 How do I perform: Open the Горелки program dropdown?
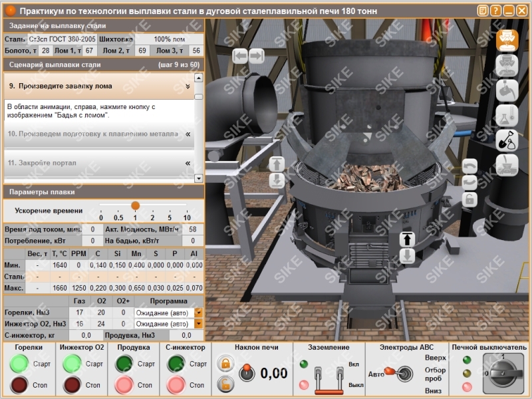click(x=198, y=313)
